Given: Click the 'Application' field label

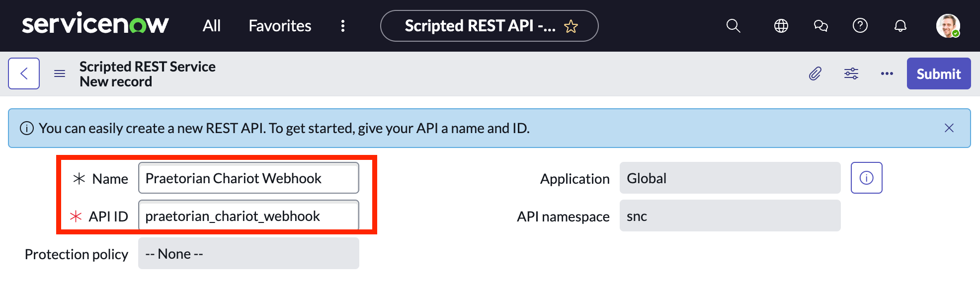Looking at the screenshot, I should [x=575, y=179].
